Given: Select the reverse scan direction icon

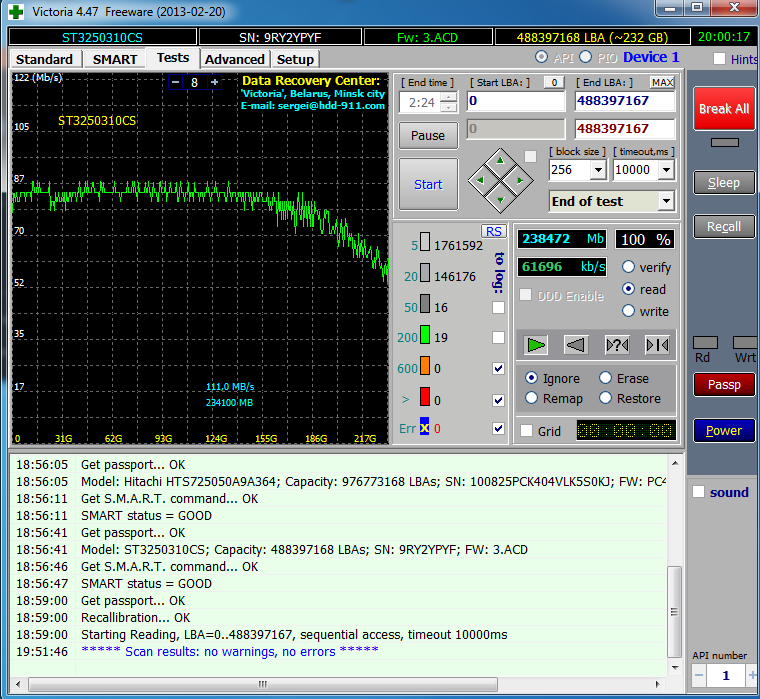Looking at the screenshot, I should point(576,345).
